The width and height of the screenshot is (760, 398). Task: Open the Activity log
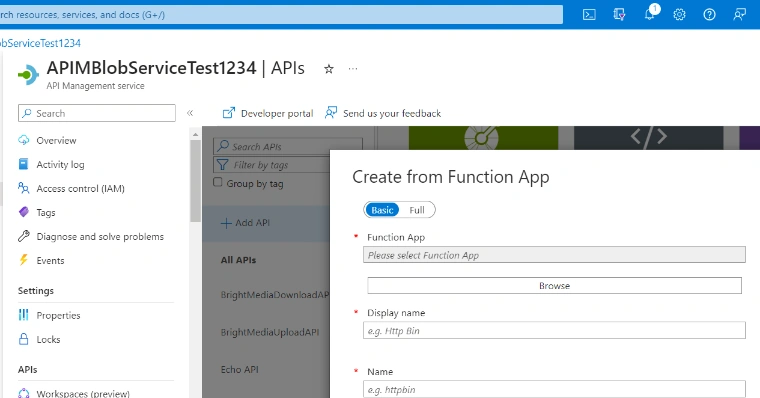click(x=60, y=164)
